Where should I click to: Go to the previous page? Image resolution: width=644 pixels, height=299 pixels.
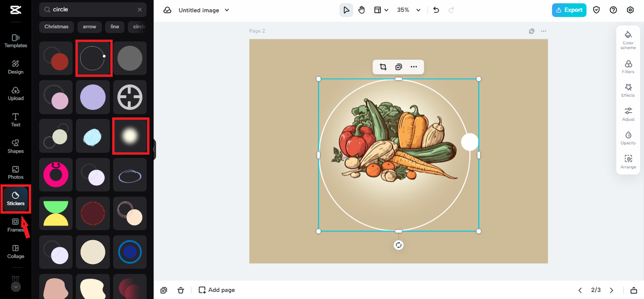point(580,290)
